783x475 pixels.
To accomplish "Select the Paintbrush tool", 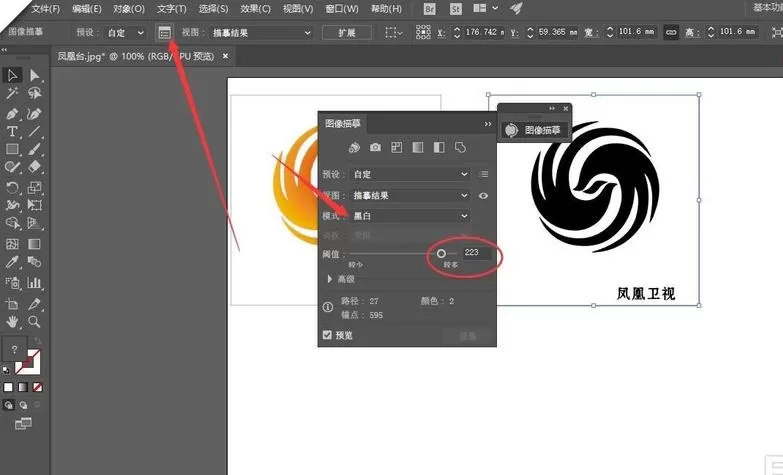I will [34, 149].
